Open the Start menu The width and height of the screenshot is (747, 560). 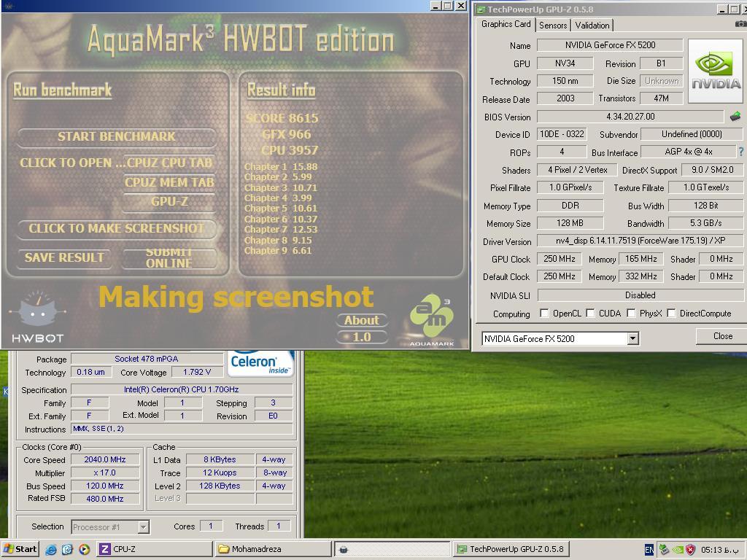(20, 549)
